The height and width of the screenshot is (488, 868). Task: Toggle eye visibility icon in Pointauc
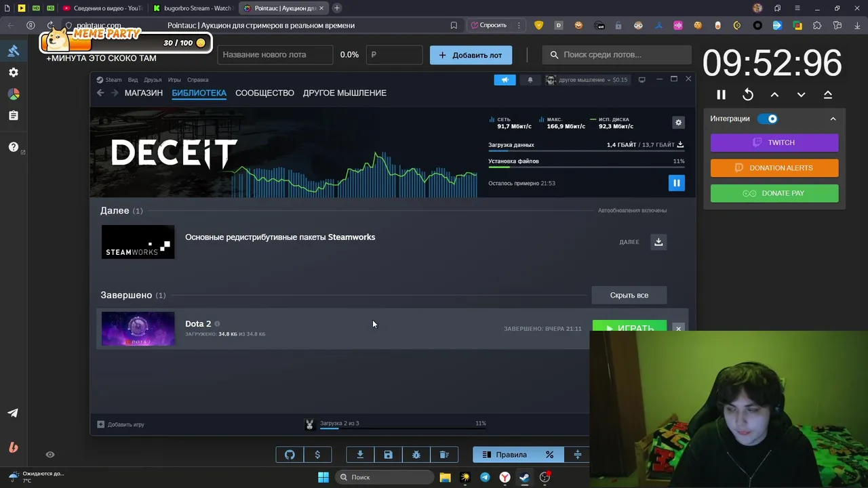(50, 455)
